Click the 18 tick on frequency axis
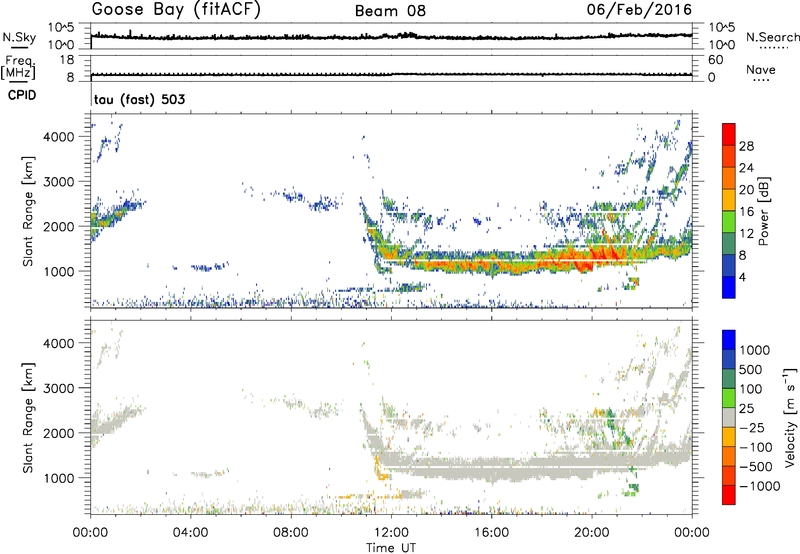 click(x=66, y=60)
